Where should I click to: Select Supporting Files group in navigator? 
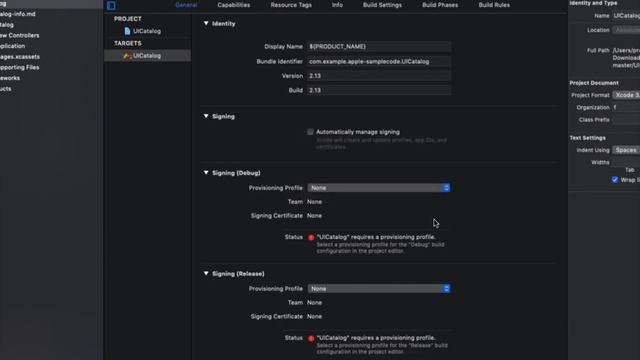coord(19,67)
